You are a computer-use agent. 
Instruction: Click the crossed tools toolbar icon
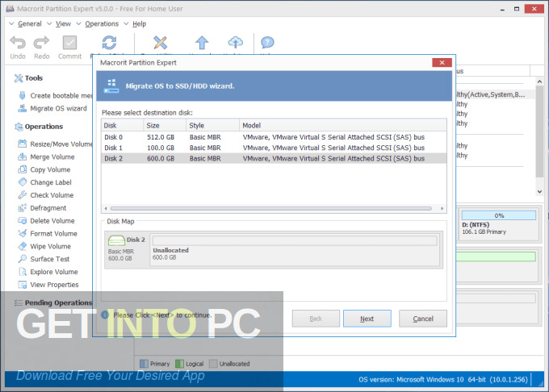(161, 43)
